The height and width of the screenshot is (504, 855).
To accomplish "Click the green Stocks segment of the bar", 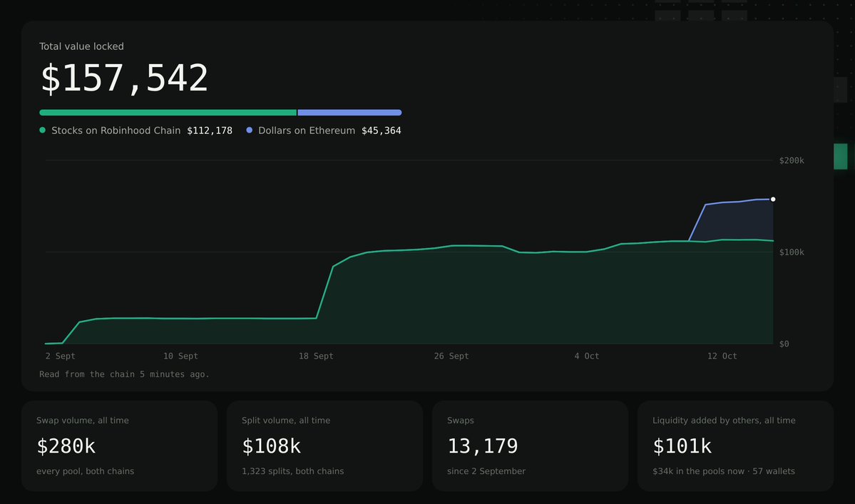I will (168, 113).
